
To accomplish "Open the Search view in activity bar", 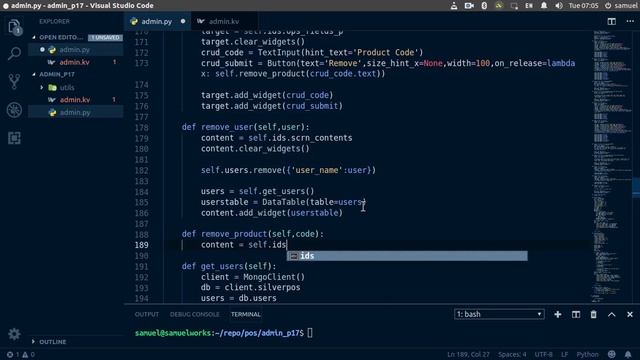I will point(14,53).
